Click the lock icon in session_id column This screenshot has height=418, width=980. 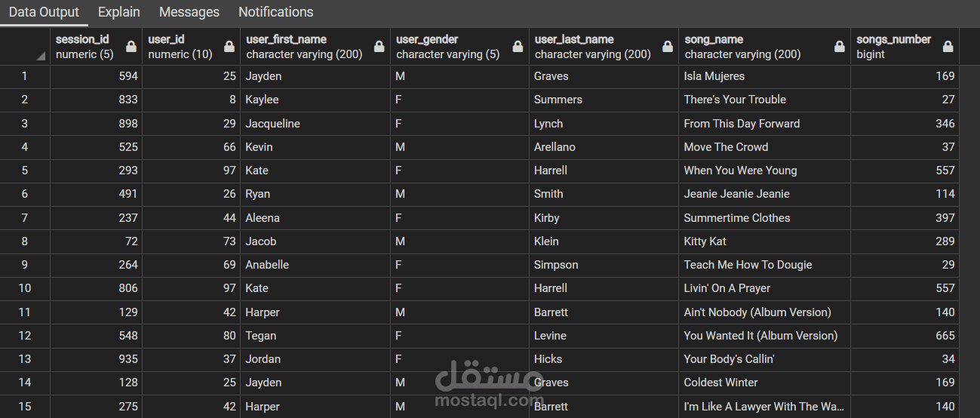click(x=131, y=47)
